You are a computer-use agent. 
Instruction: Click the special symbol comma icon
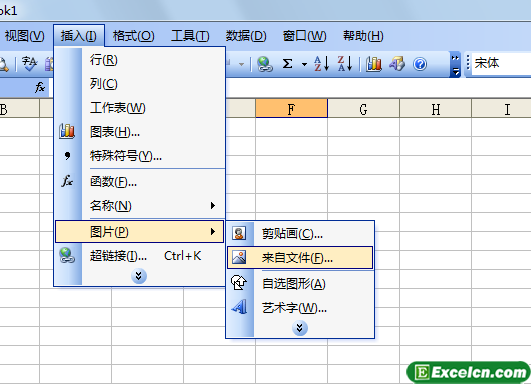67,156
